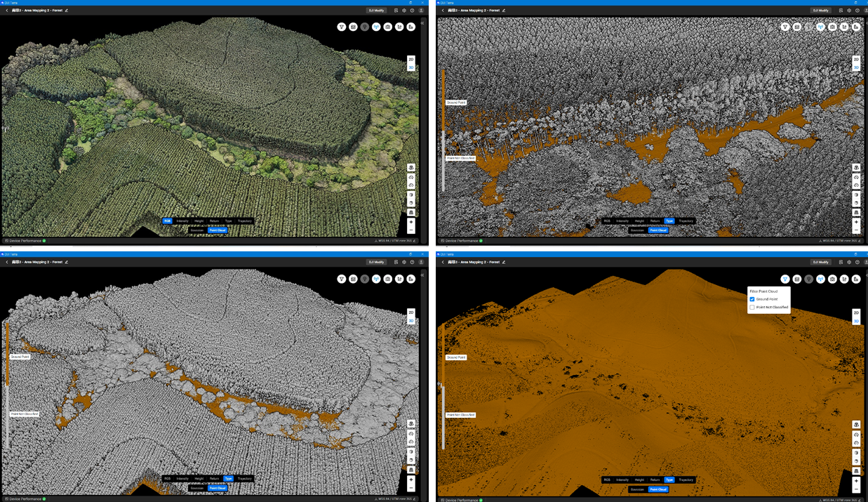Select the Intensity tab in top-right panel

pyautogui.click(x=622, y=221)
